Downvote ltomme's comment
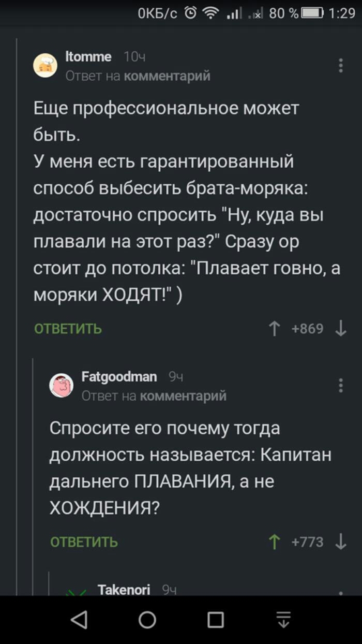Screen dimensions: 362x644 (340, 329)
